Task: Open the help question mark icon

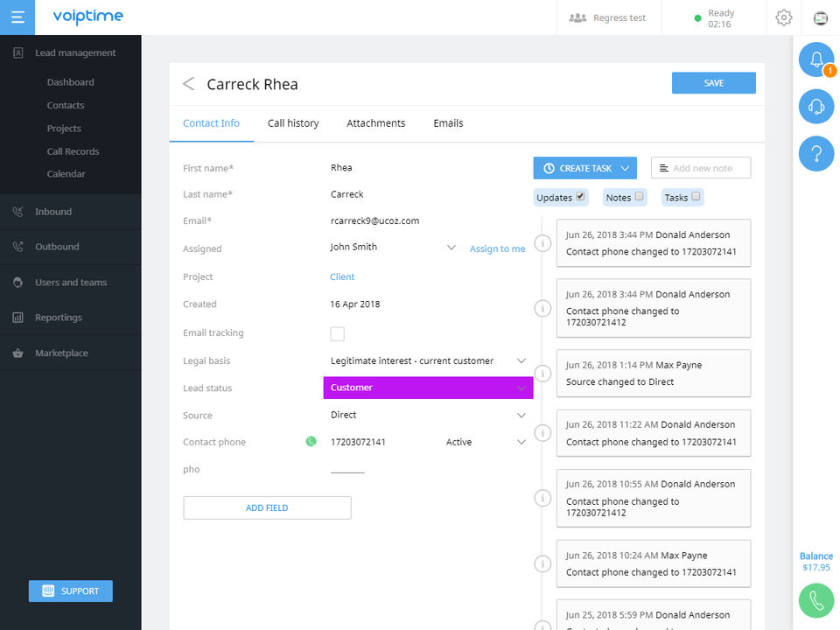Action: tap(816, 154)
